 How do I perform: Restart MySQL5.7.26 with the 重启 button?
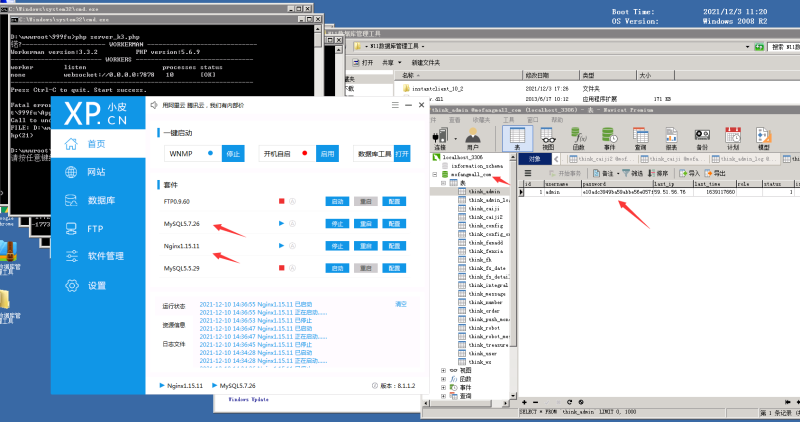(366, 224)
